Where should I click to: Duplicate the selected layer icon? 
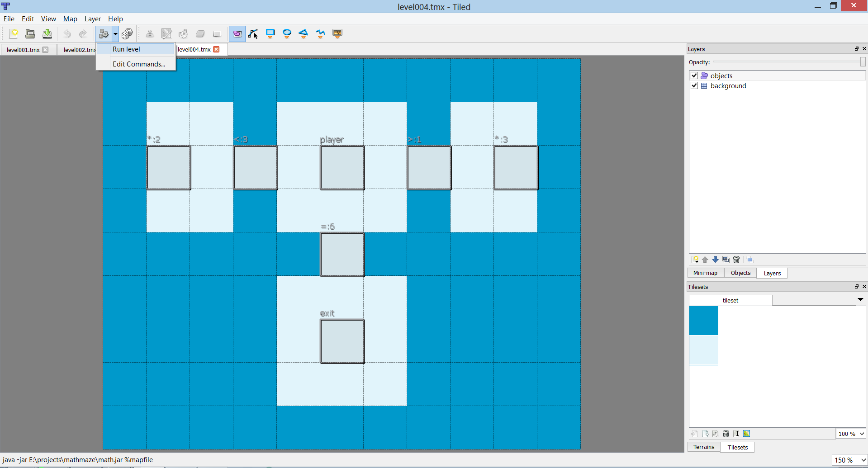(726, 260)
